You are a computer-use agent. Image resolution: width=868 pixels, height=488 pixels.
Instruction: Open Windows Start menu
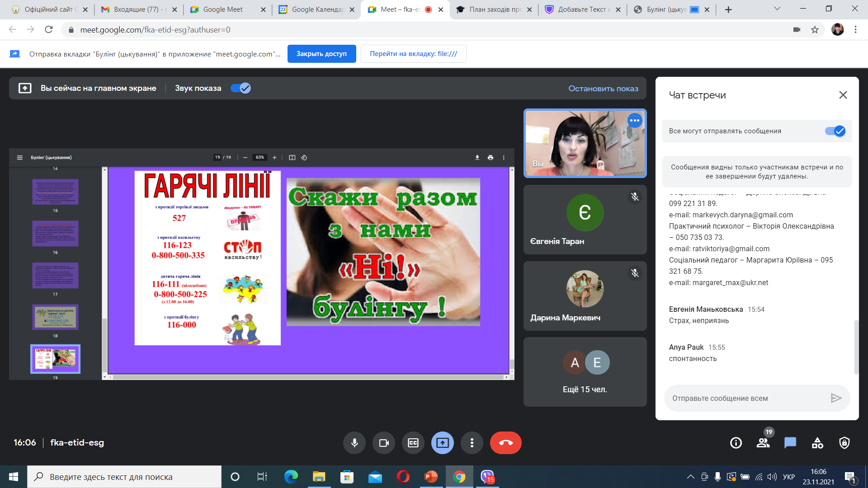(13, 477)
